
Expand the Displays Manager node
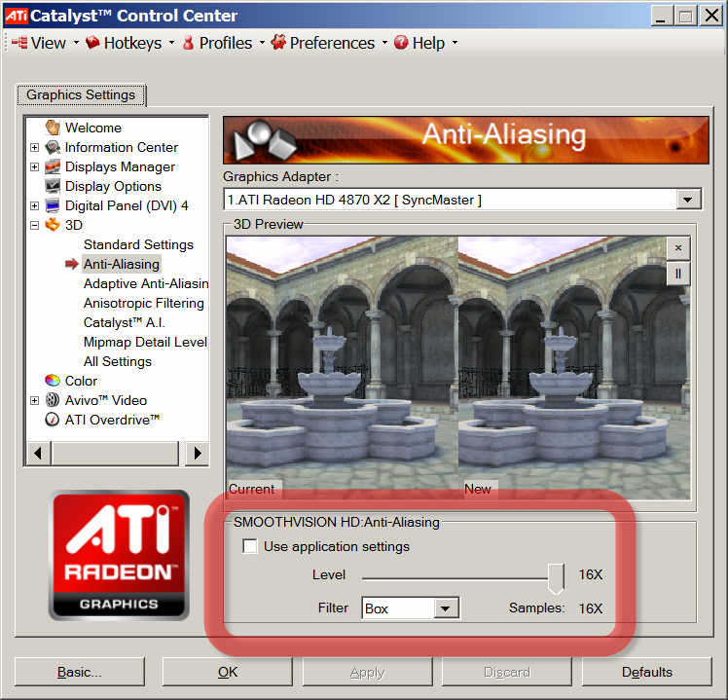coord(34,166)
